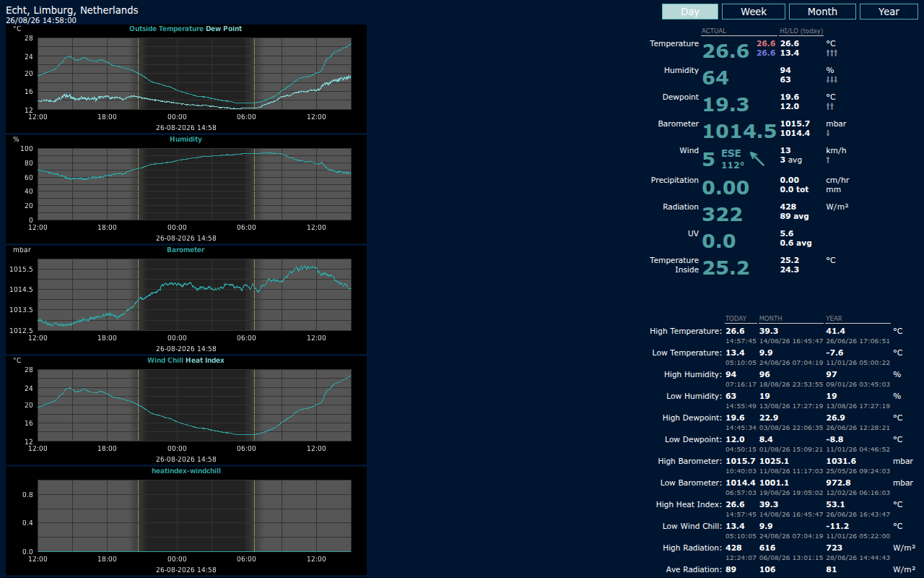This screenshot has height=578, width=924.
Task: Click the 'Heat Index' chart legend label
Action: (205, 361)
